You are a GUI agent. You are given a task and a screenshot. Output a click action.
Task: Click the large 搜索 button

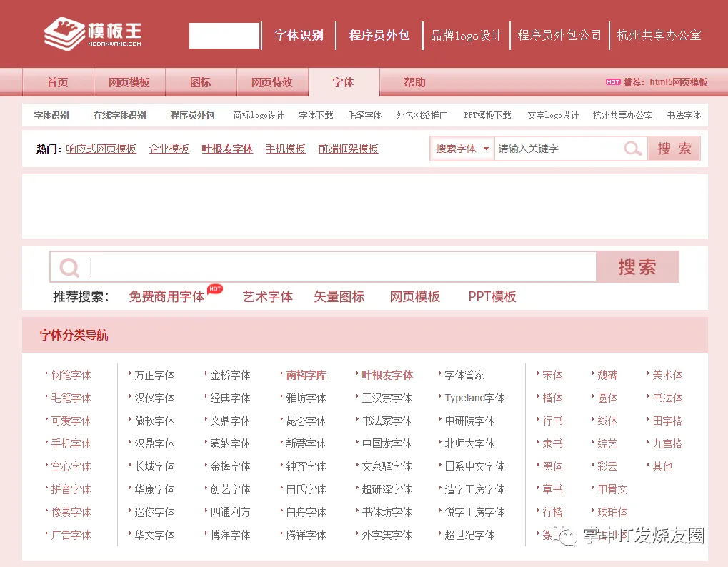(x=637, y=266)
